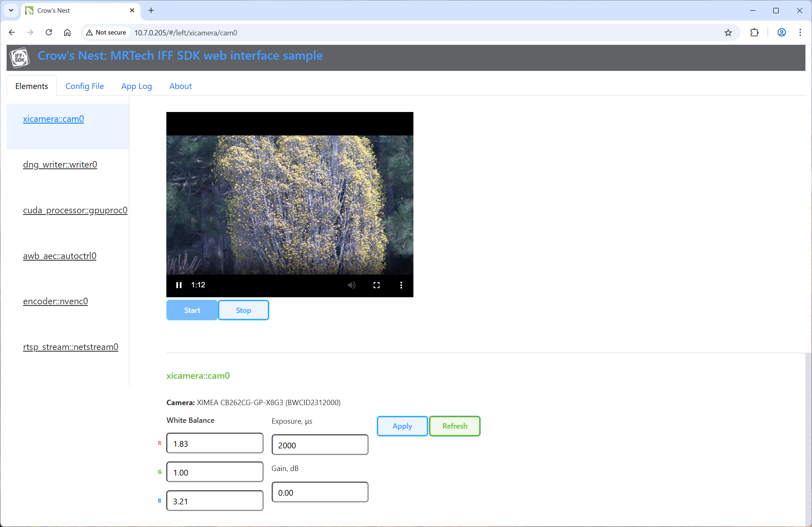Open video player more options menu
The image size is (812, 527).
(x=401, y=285)
